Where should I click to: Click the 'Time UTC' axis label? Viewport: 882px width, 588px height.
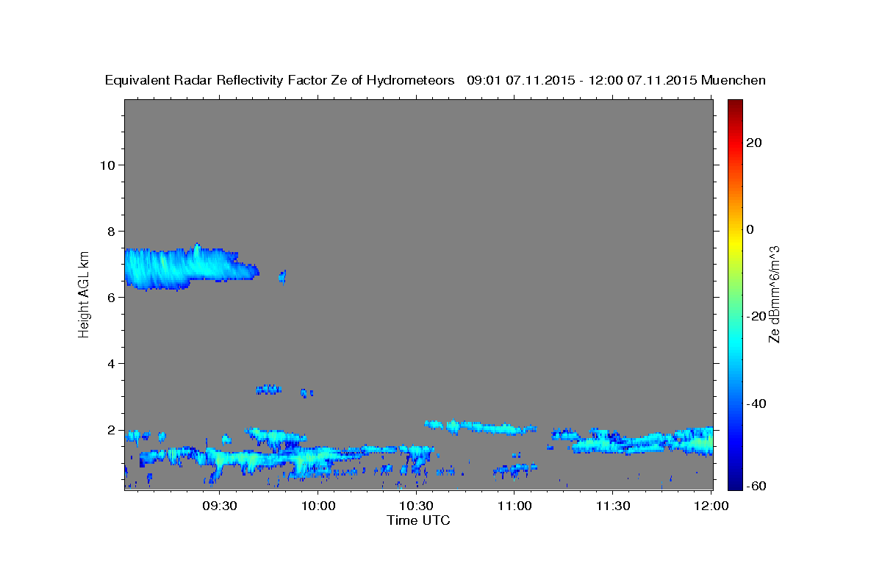pyautogui.click(x=418, y=520)
